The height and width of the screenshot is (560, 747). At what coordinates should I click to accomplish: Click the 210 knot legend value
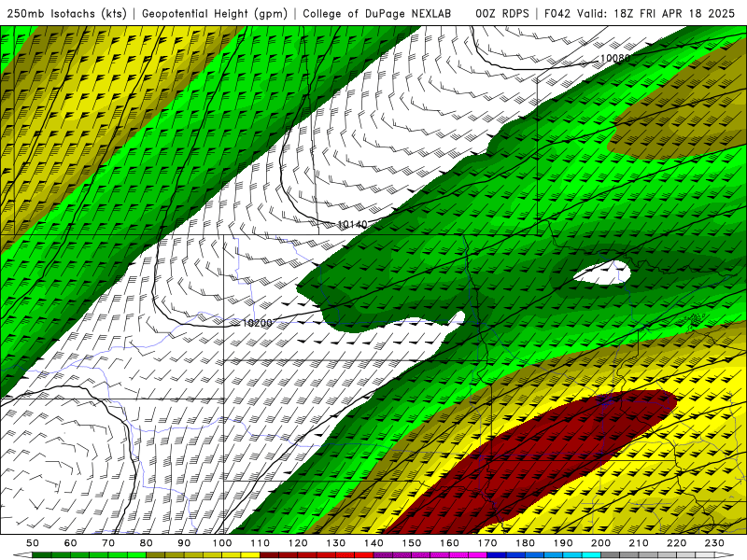coord(639,543)
